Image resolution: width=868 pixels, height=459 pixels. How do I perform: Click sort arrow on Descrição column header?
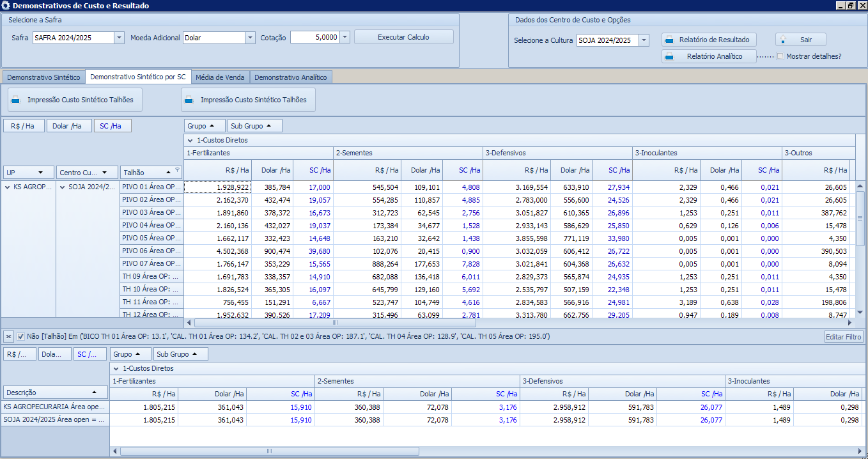pyautogui.click(x=95, y=393)
